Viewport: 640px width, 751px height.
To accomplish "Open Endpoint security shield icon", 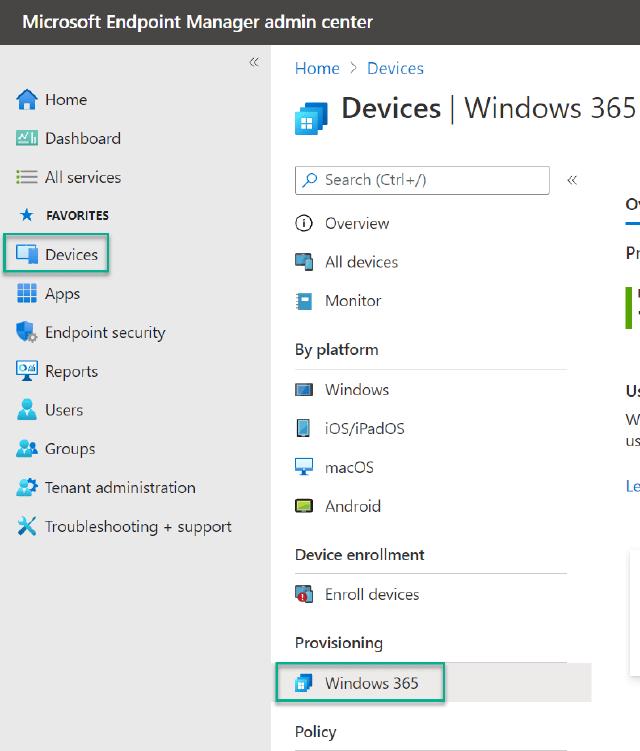I will tap(27, 333).
